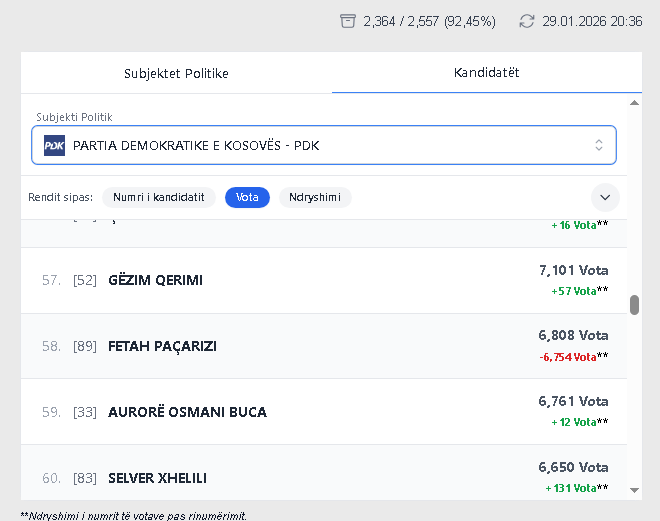660x521 pixels.
Task: Switch to Kandidatët tab
Action: (x=486, y=74)
